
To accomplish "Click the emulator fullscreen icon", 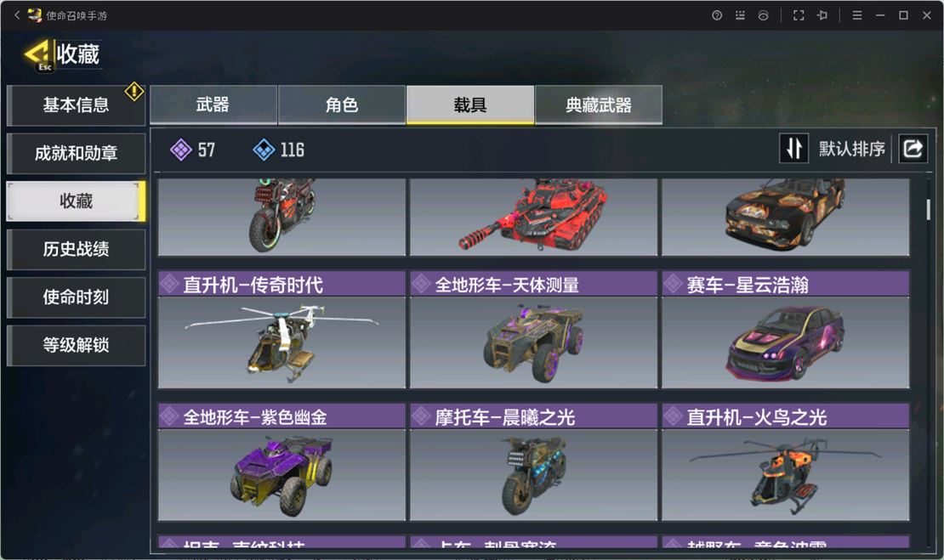I will tap(799, 15).
